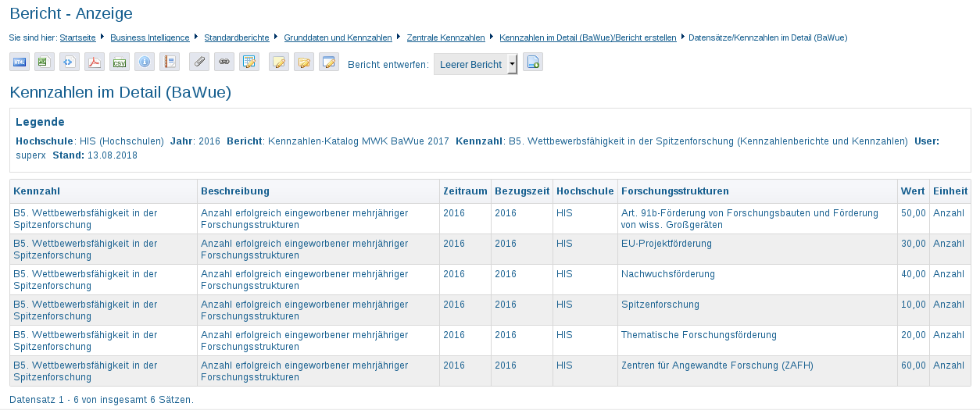Viewport: 980px width, 410px height.
Task: Return to Kennzahlen im Detail/Bericht erstellen
Action: 588,37
